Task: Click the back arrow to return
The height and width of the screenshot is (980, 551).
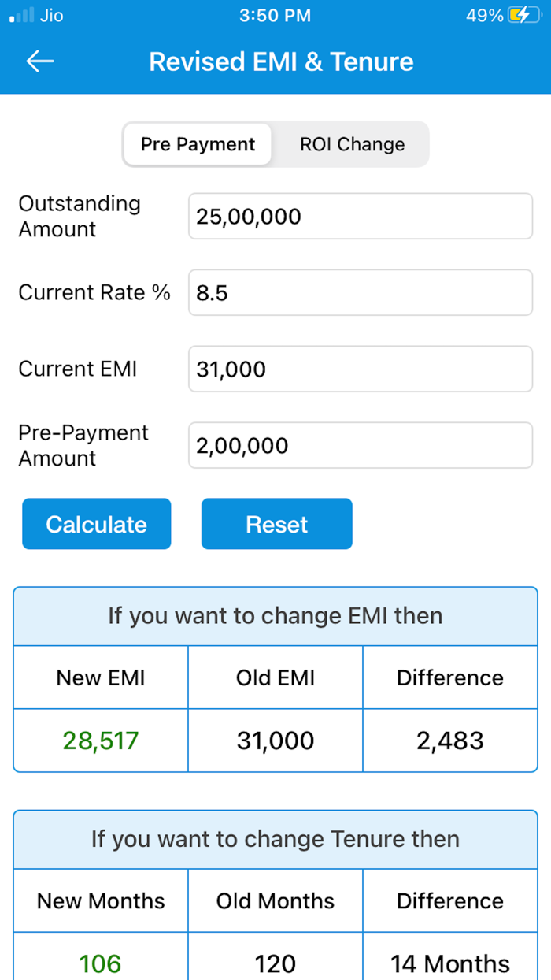Action: click(x=39, y=61)
